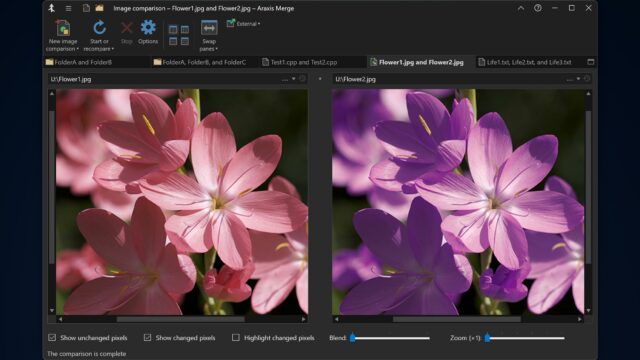Open the External dropdown menu
The image size is (640, 360).
point(244,24)
